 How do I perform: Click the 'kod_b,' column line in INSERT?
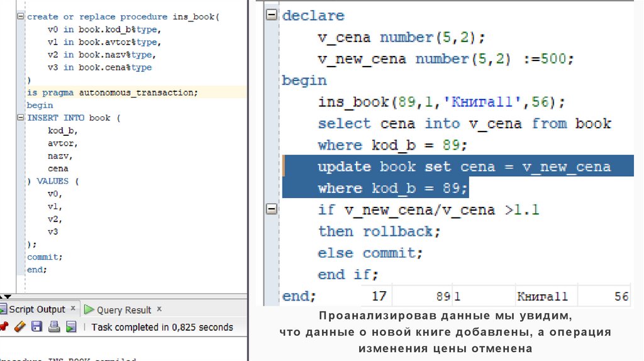coord(62,130)
